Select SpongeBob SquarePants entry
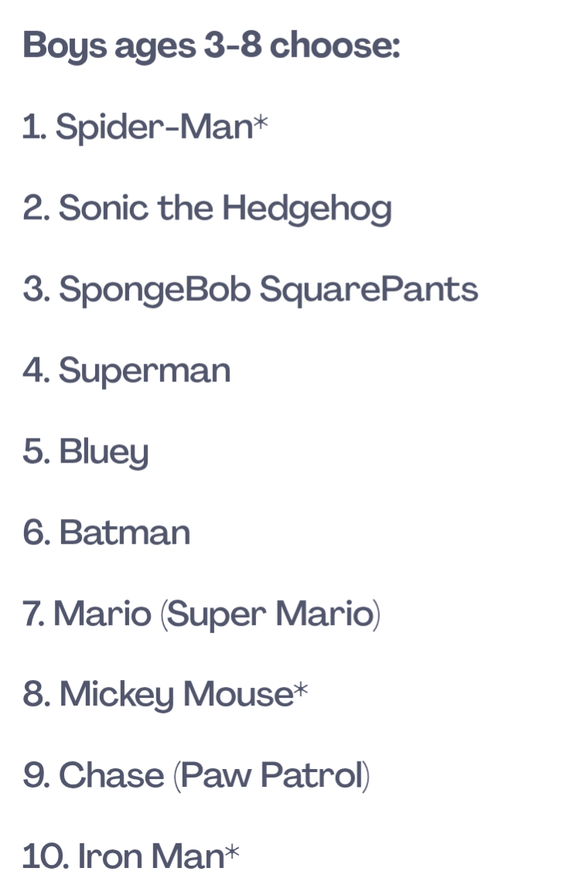The height and width of the screenshot is (892, 588). (x=251, y=290)
